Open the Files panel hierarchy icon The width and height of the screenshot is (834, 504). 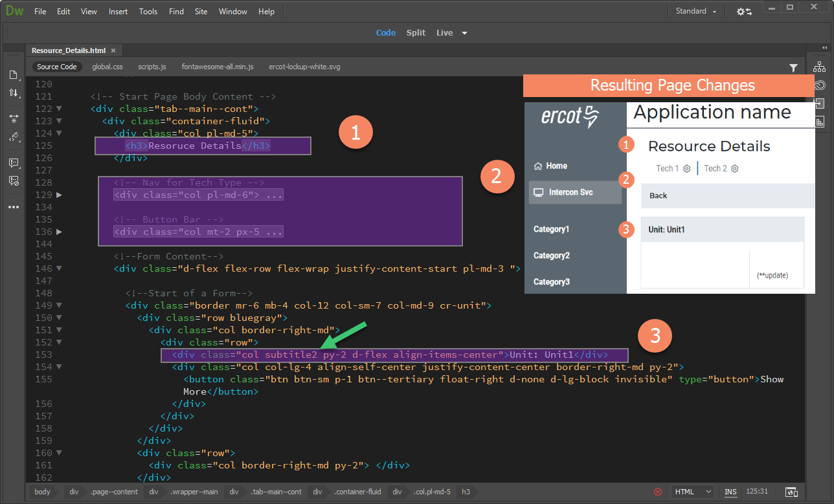pos(819,67)
